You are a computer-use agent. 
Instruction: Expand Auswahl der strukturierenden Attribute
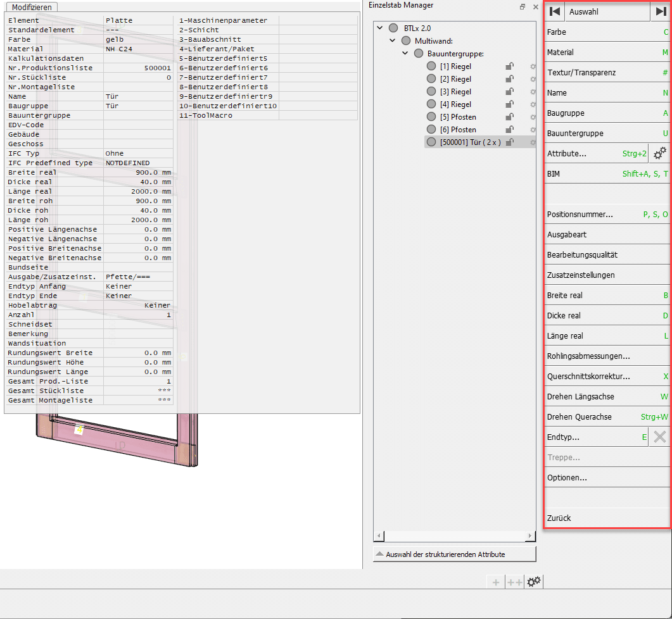pos(454,554)
